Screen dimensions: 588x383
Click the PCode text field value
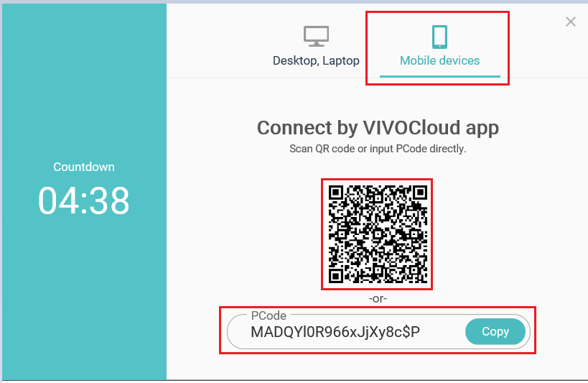tap(335, 332)
